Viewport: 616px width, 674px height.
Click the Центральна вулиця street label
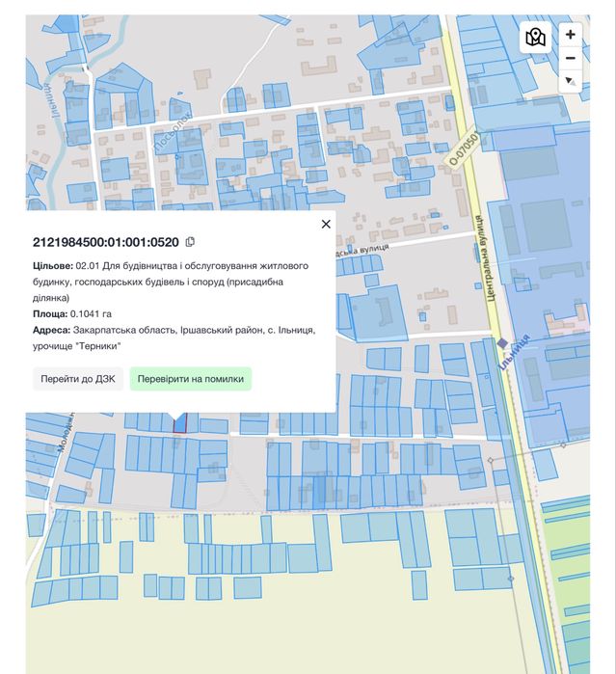click(485, 257)
